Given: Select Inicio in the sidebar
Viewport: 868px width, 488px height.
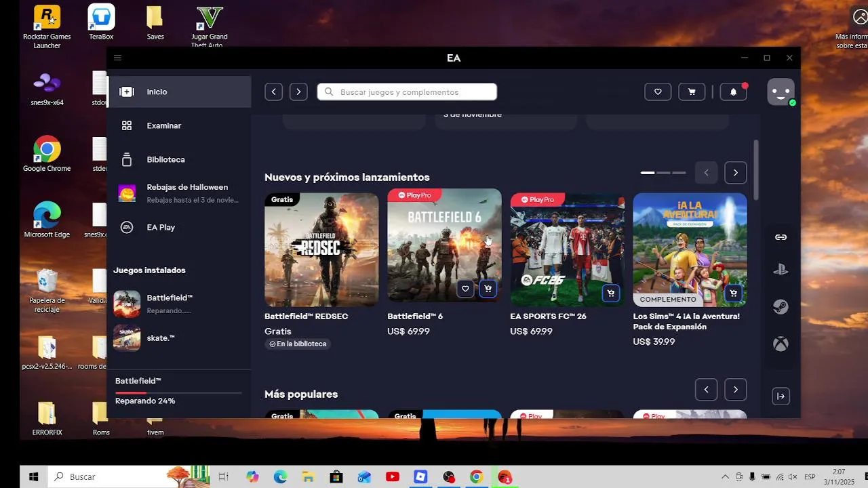Looking at the screenshot, I should (180, 91).
